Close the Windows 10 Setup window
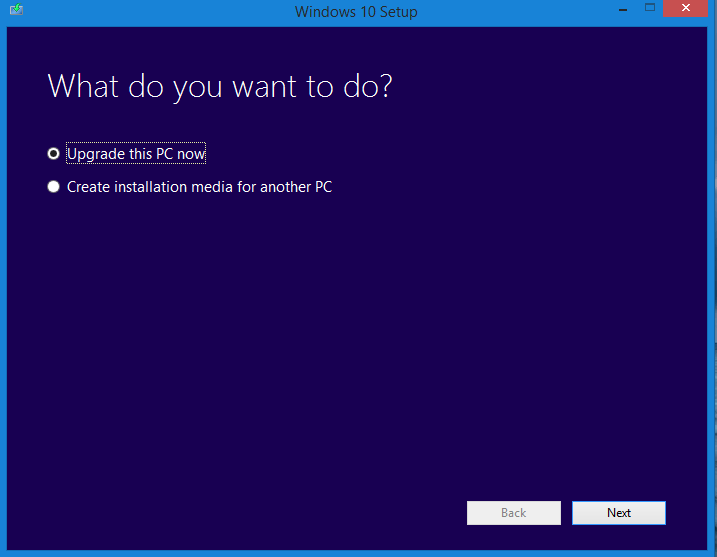 (685, 8)
